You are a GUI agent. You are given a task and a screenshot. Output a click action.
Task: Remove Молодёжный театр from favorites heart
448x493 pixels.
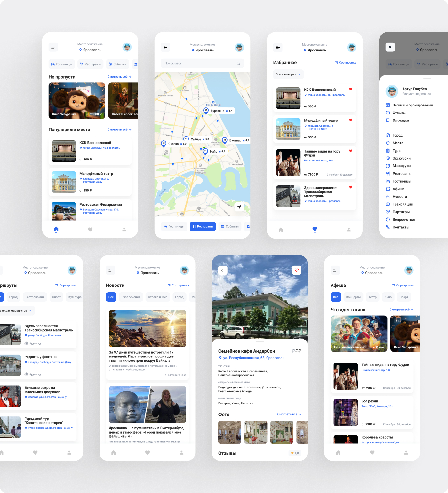350,120
